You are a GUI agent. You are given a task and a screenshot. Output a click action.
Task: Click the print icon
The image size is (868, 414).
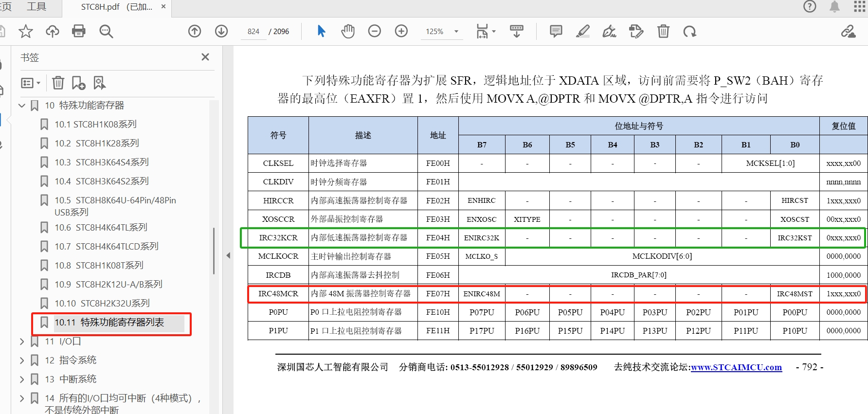pyautogui.click(x=79, y=32)
